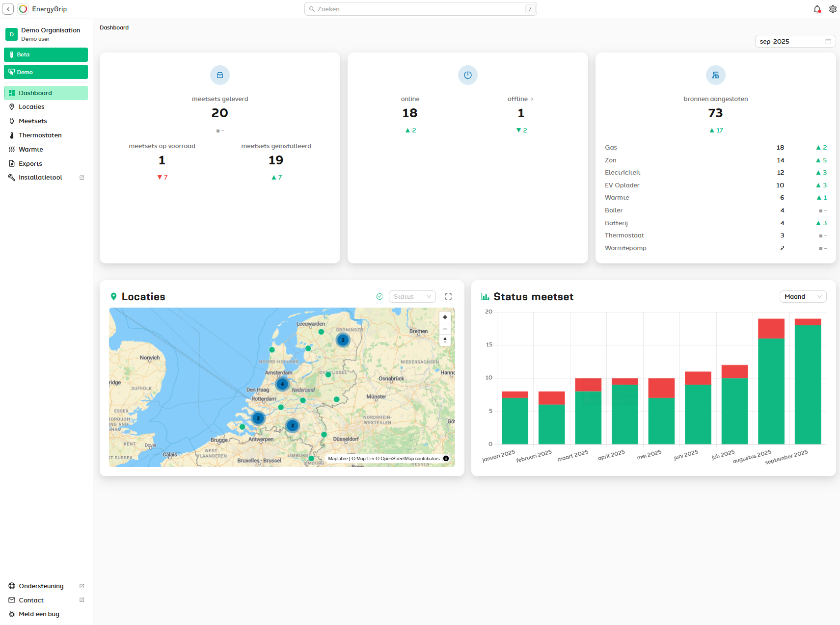The width and height of the screenshot is (840, 625).
Task: Expand the Locaties map to fullscreen
Action: [448, 296]
